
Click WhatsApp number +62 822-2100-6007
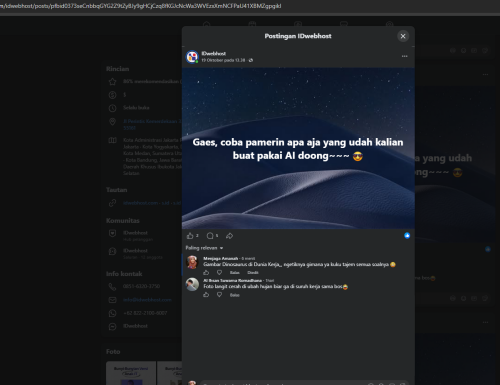tap(145, 313)
